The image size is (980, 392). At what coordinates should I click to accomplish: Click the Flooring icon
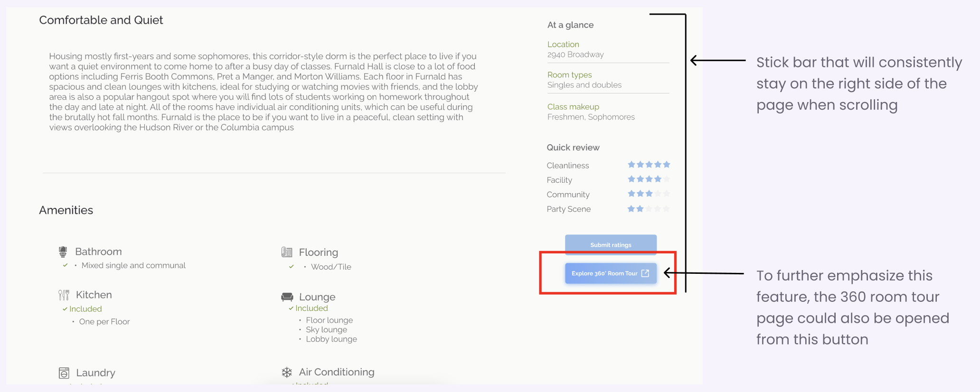[x=286, y=252]
